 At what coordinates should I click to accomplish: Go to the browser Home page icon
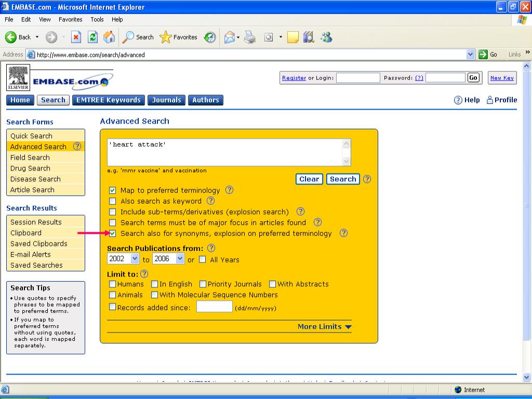(x=109, y=37)
